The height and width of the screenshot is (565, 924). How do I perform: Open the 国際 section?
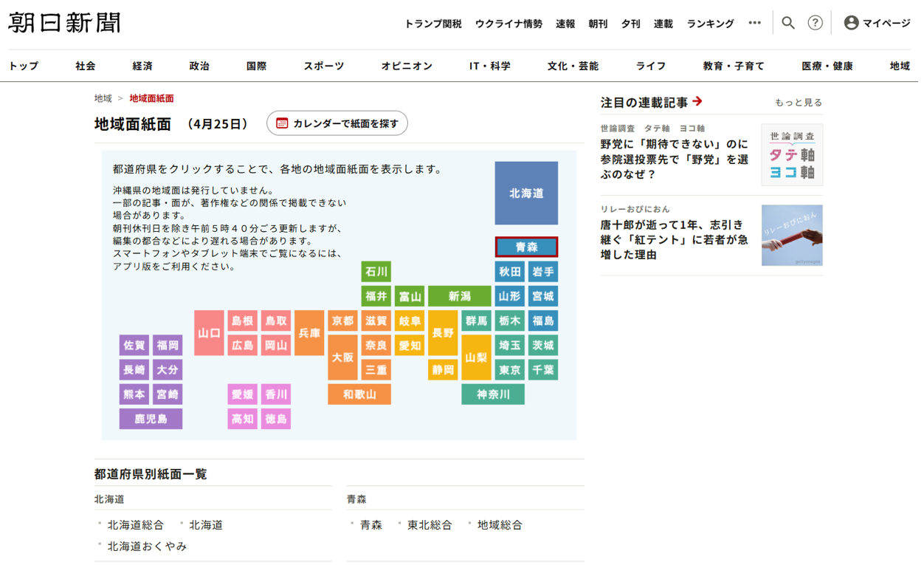pos(258,66)
